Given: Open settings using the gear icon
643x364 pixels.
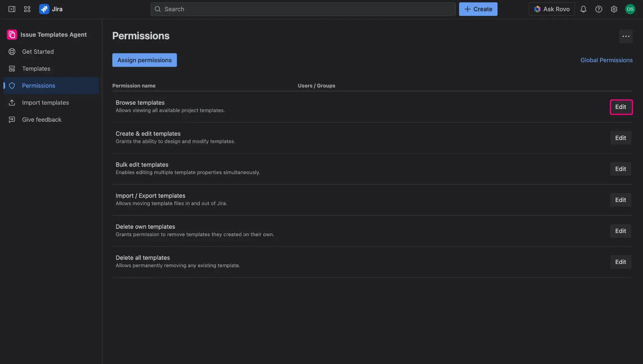Looking at the screenshot, I should (614, 9).
